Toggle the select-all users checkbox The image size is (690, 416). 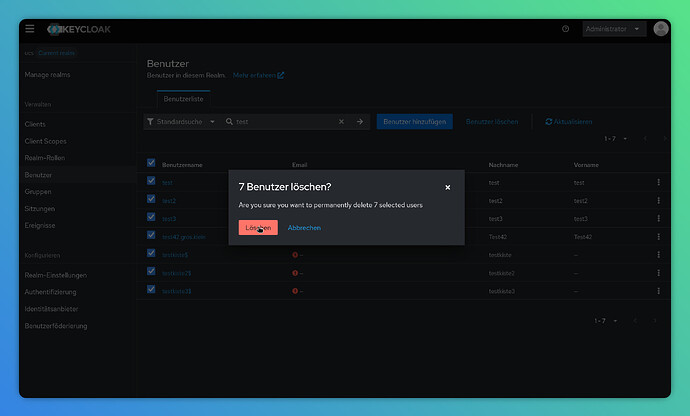(x=152, y=163)
